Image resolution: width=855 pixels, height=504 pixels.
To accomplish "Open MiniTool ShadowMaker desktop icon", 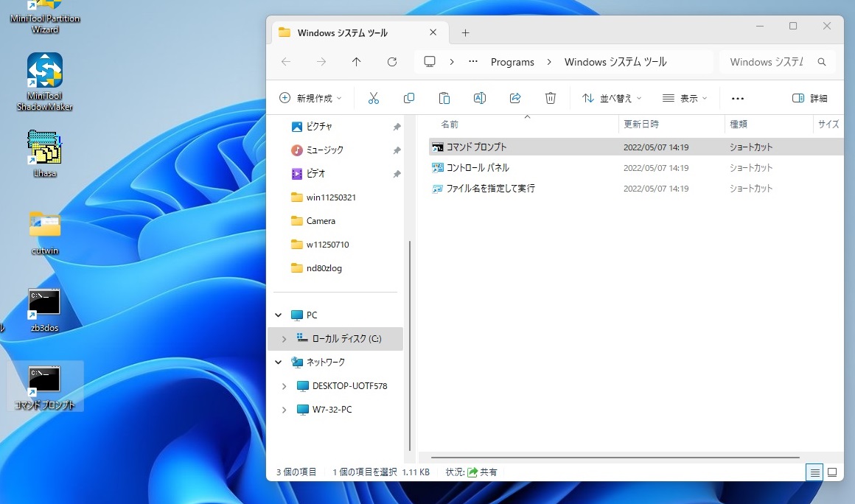I will (x=45, y=82).
